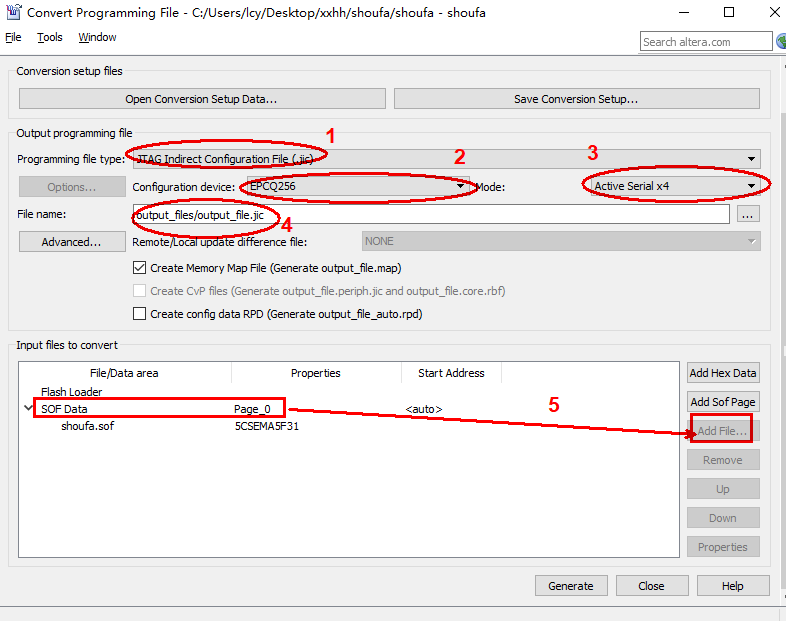Click the Properties button

[723, 547]
